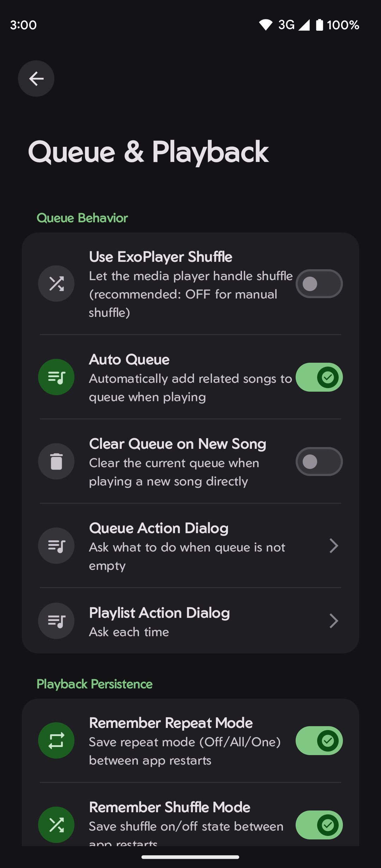Tap the bottom navigation home handle
This screenshot has height=868, width=381.
(190, 857)
